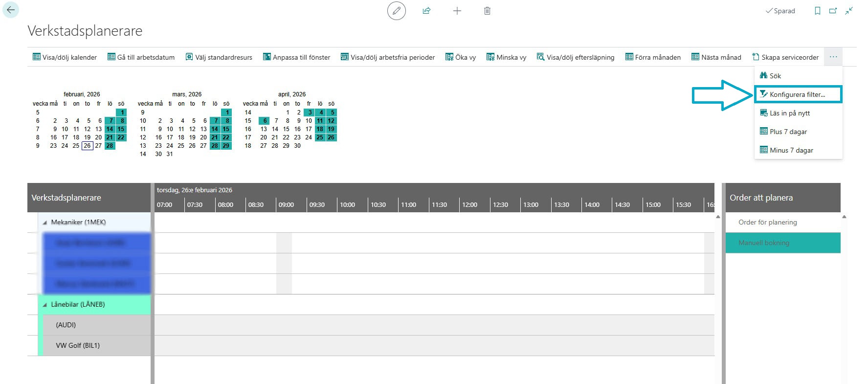Click the collapse arrows icon

[x=849, y=11]
